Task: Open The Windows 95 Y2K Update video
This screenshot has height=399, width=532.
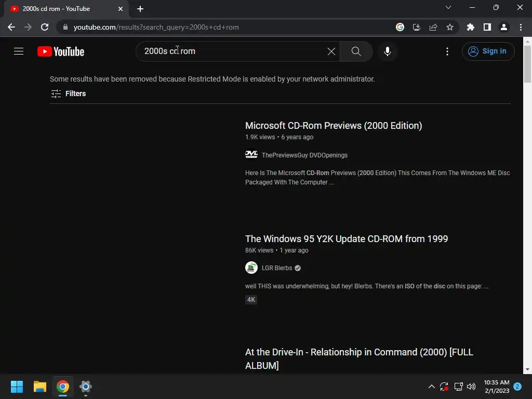Action: point(347,239)
